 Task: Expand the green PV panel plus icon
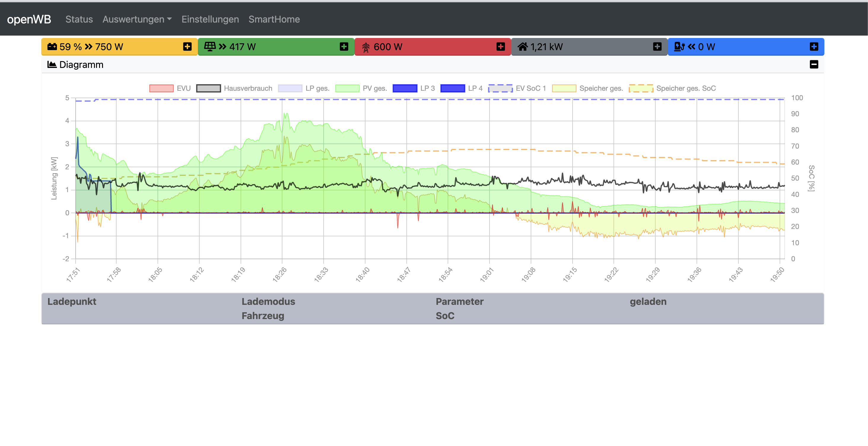point(344,47)
